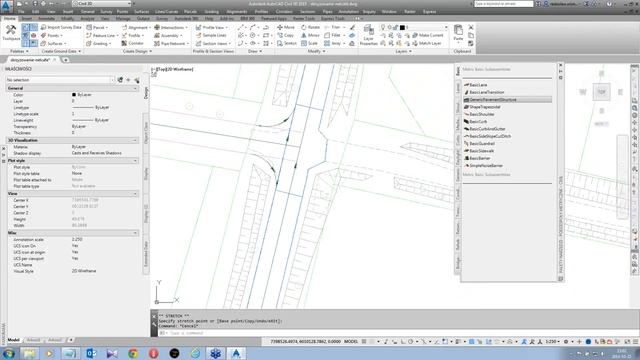640x360 pixels.
Task: Select the Rotate tool
Action: coord(311,27)
